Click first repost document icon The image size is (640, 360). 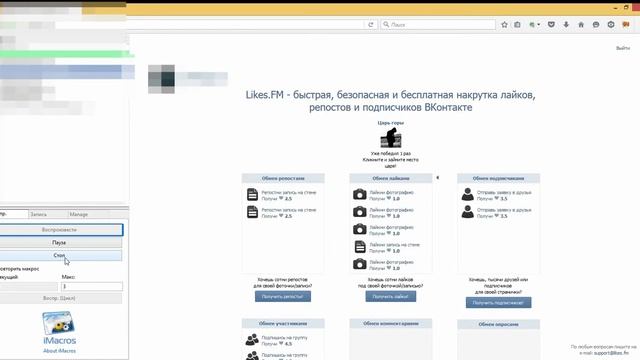[252, 195]
